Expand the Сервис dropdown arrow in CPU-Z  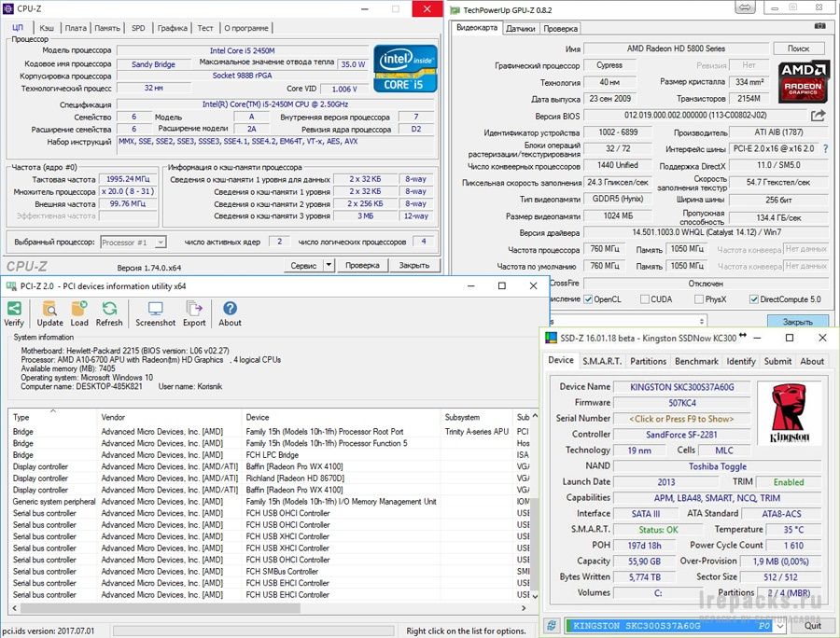coord(329,266)
